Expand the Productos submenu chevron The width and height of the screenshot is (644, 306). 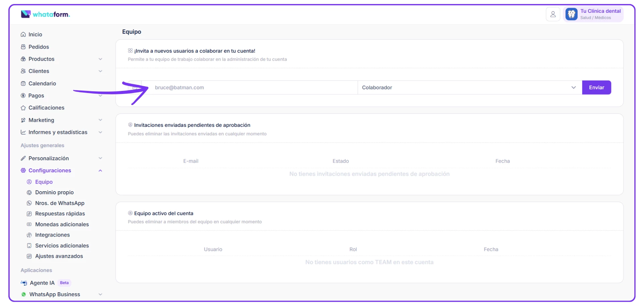100,59
